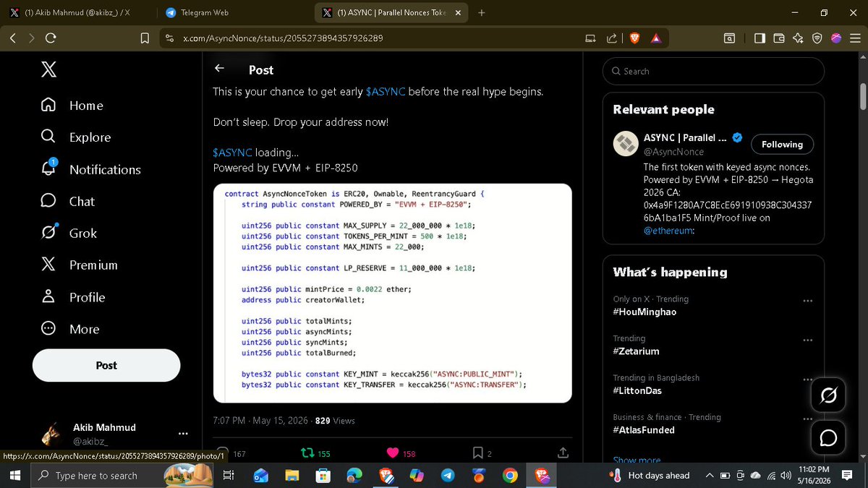Viewport: 868px width, 488px height.
Task: Open options for #Zetarium trend
Action: pos(808,341)
